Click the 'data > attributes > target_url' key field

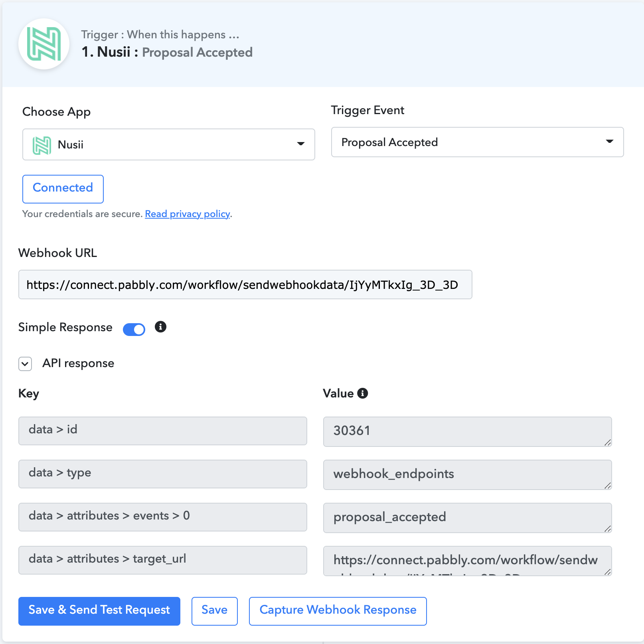coord(163,560)
